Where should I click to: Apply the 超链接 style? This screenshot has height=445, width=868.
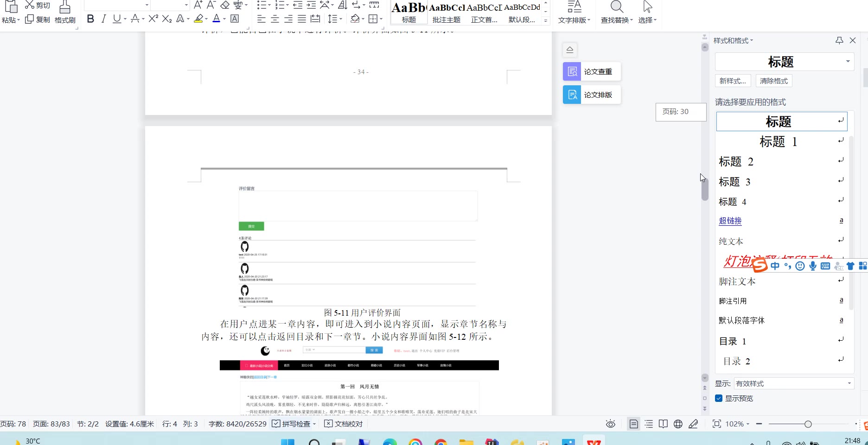(x=782, y=221)
